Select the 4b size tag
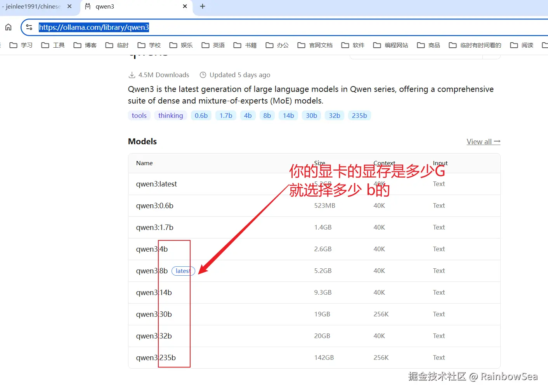Viewport: 548px width, 392px height. (248, 116)
